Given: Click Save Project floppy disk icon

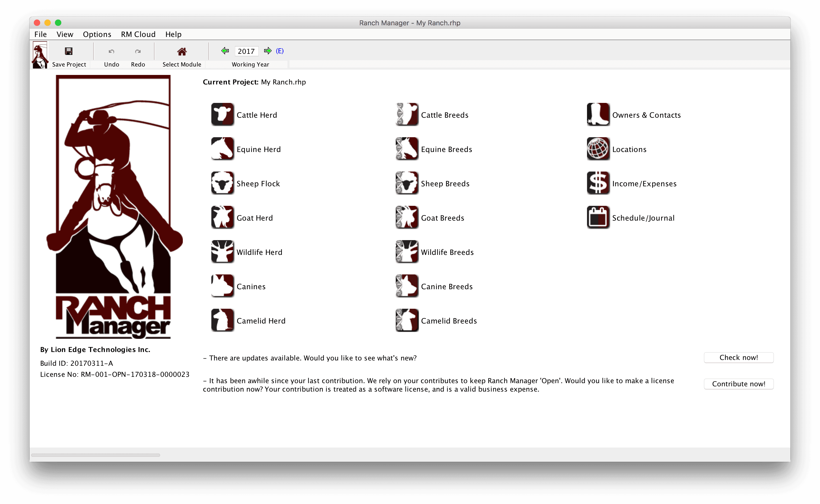Looking at the screenshot, I should click(69, 51).
